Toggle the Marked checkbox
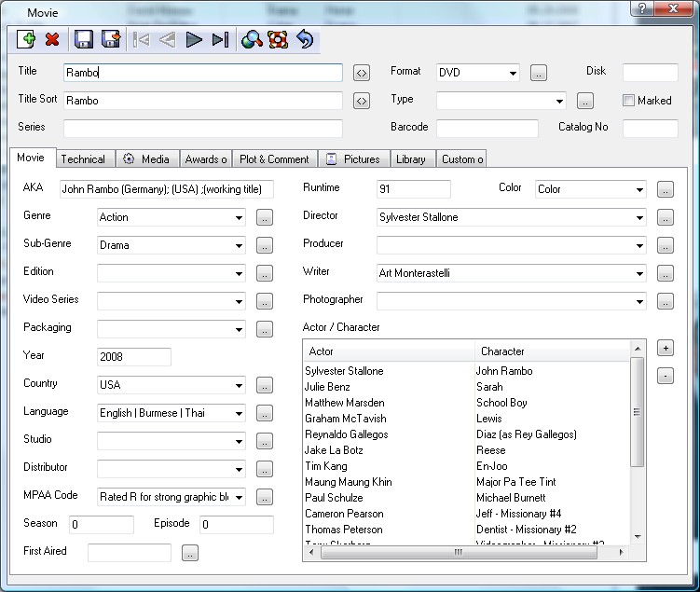 628,101
